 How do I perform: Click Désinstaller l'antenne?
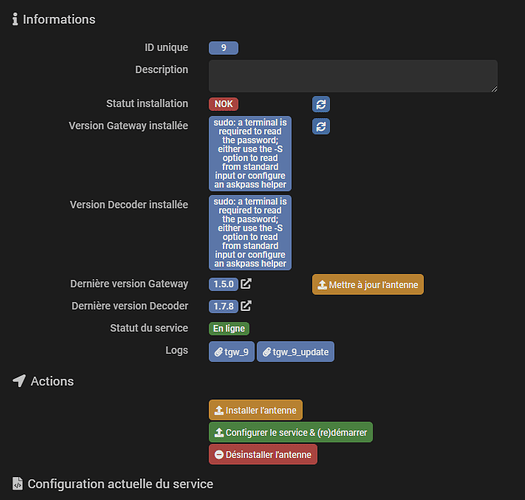coord(263,454)
